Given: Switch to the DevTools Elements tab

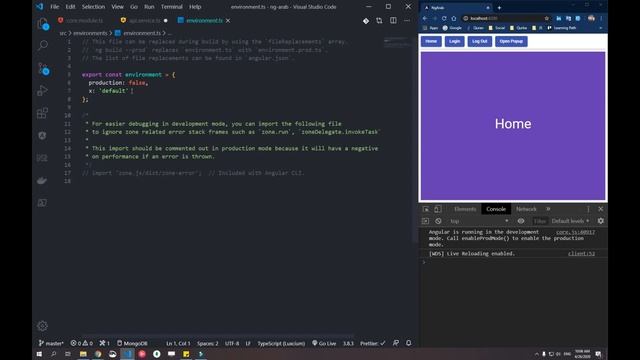Looking at the screenshot, I should tap(465, 209).
